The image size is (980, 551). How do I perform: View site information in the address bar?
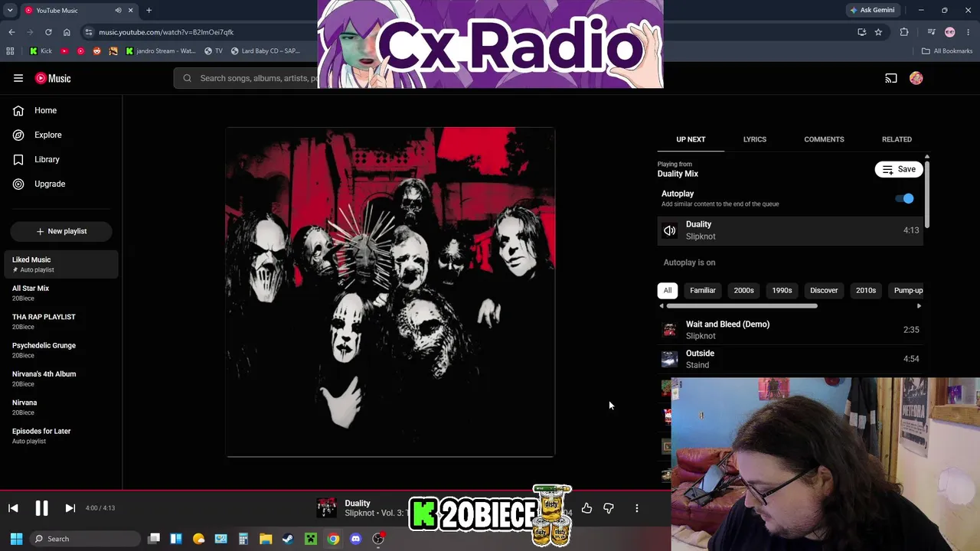click(x=89, y=32)
